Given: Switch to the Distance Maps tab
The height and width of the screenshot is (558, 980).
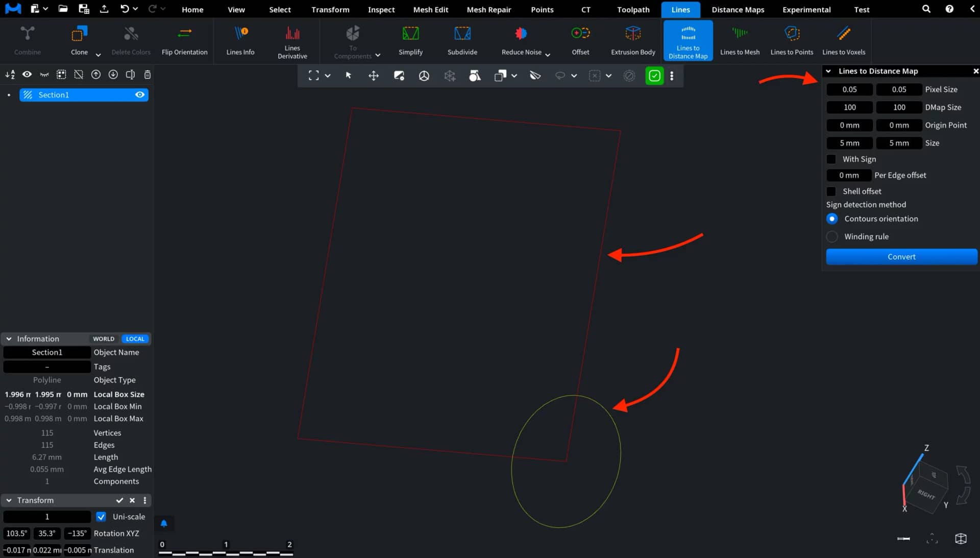Looking at the screenshot, I should [738, 10].
